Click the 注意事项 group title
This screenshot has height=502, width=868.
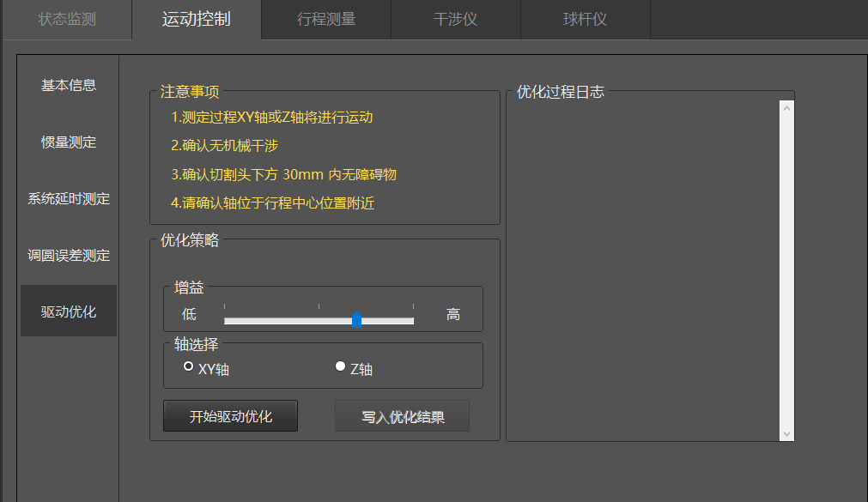190,91
